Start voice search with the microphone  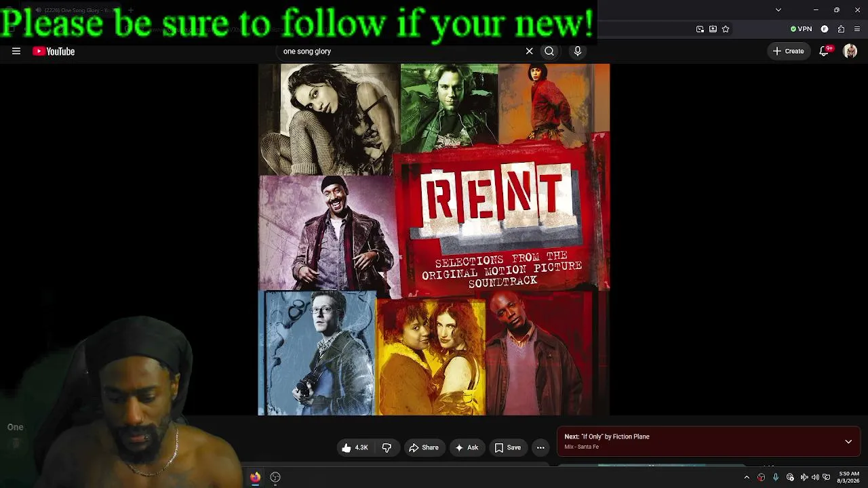click(578, 51)
